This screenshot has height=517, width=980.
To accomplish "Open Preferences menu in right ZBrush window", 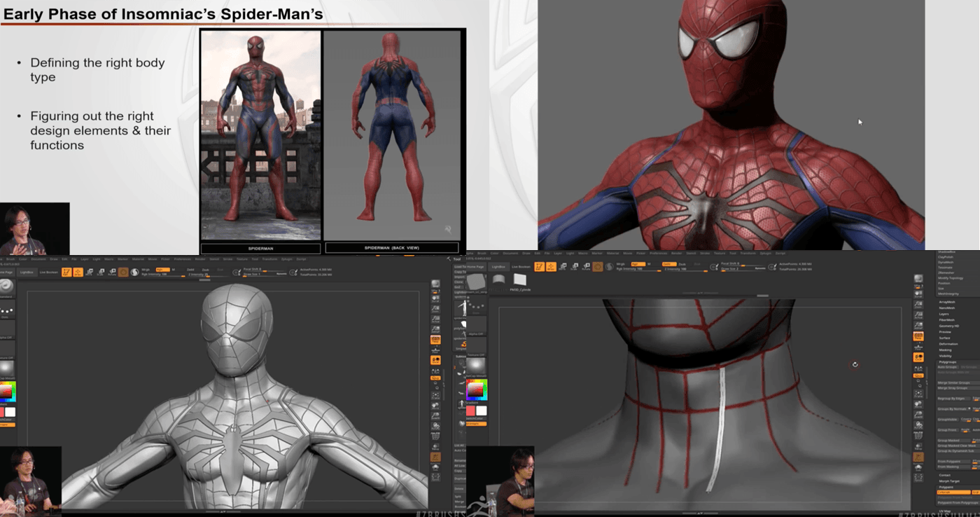I will [x=658, y=253].
